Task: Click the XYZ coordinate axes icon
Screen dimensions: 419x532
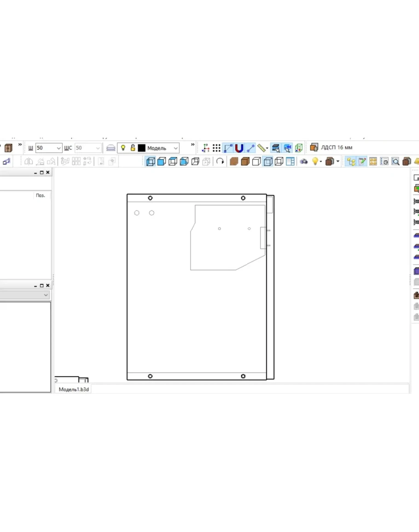Action: pyautogui.click(x=205, y=148)
